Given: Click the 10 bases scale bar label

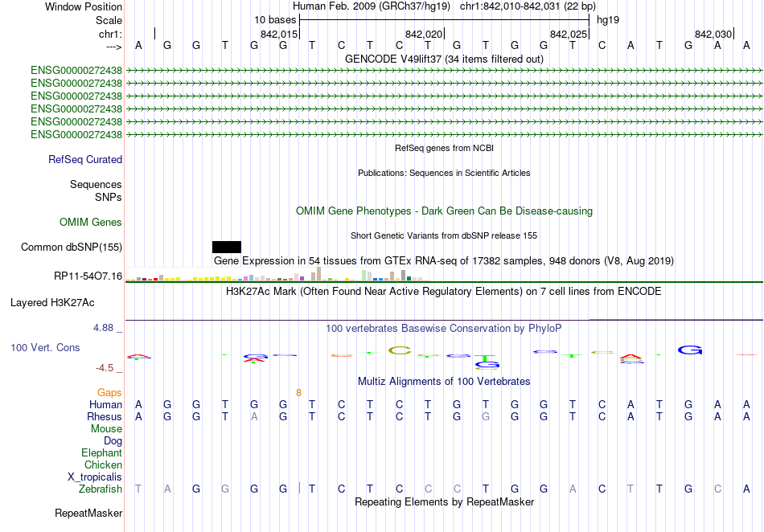Looking at the screenshot, I should point(275,20).
